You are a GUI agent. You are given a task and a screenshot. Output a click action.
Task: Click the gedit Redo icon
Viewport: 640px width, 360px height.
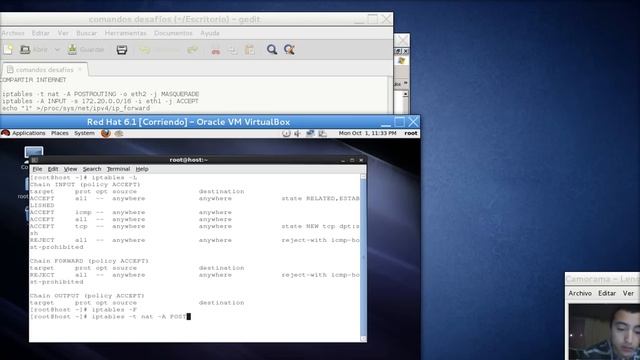click(192, 50)
